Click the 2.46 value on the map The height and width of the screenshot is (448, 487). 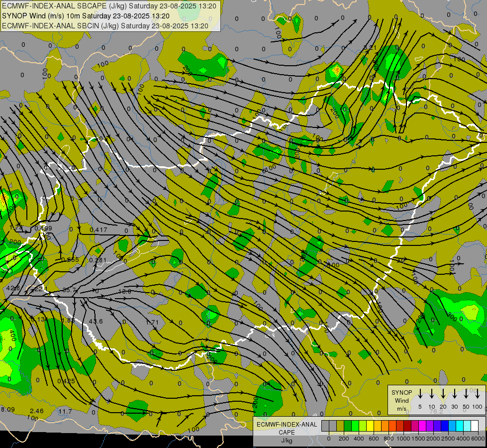coord(37,411)
